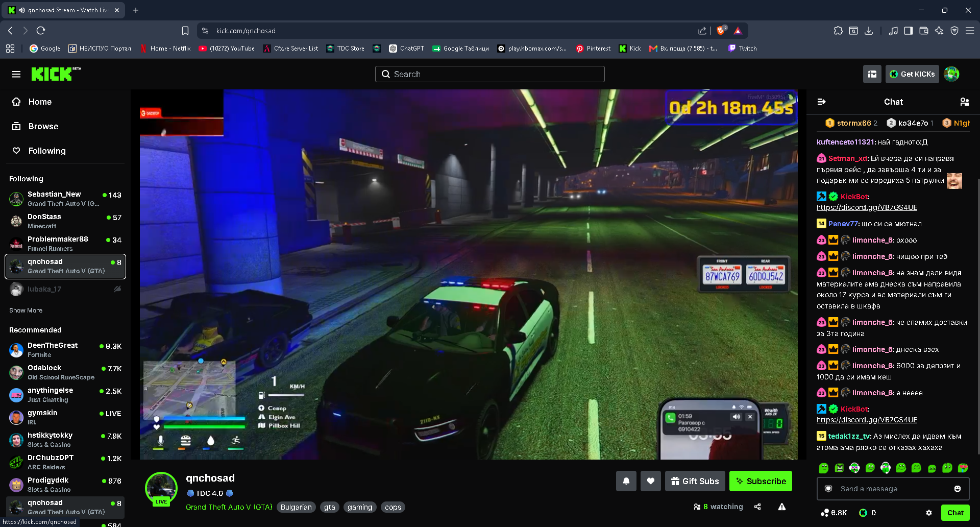Open DeenTheGreat recommended channel
The image size is (980, 527).
tap(65, 350)
